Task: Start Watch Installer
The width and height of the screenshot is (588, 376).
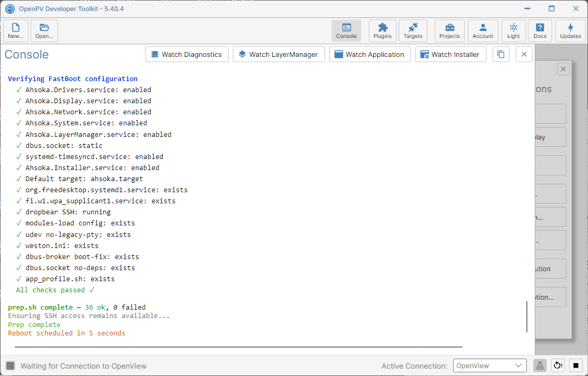Action: (x=450, y=54)
